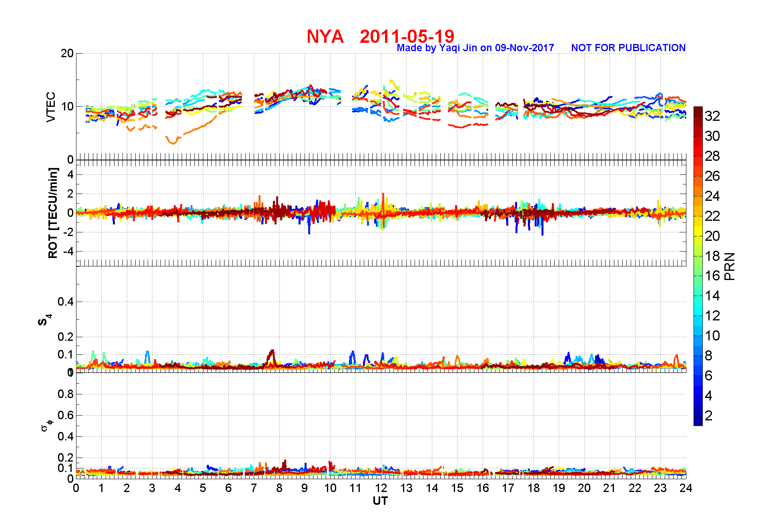Viewport: 762px width, 532px height.
Task: Click the x-axis tick label 0
Action: (76, 488)
